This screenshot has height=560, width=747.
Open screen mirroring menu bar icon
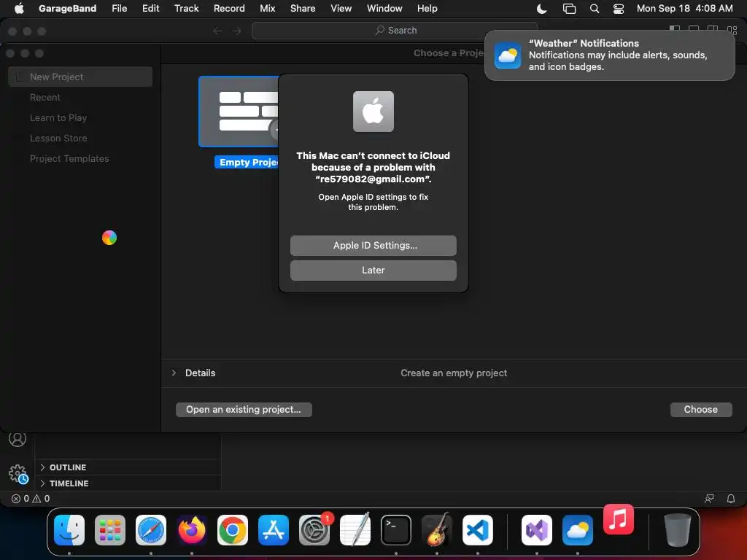point(569,8)
